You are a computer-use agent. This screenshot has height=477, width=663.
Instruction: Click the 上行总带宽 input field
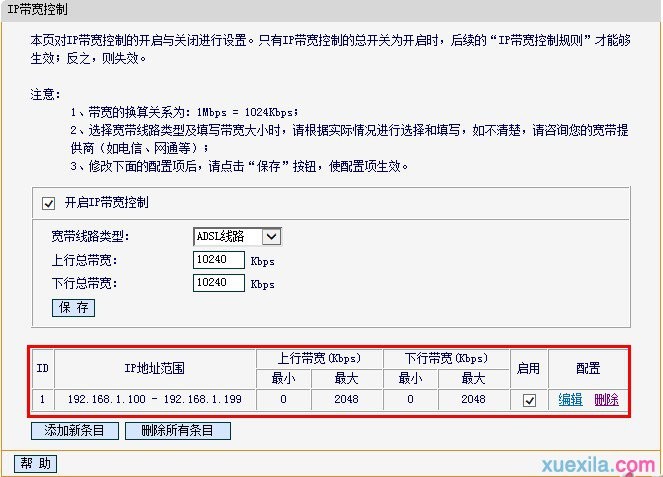pyautogui.click(x=219, y=260)
